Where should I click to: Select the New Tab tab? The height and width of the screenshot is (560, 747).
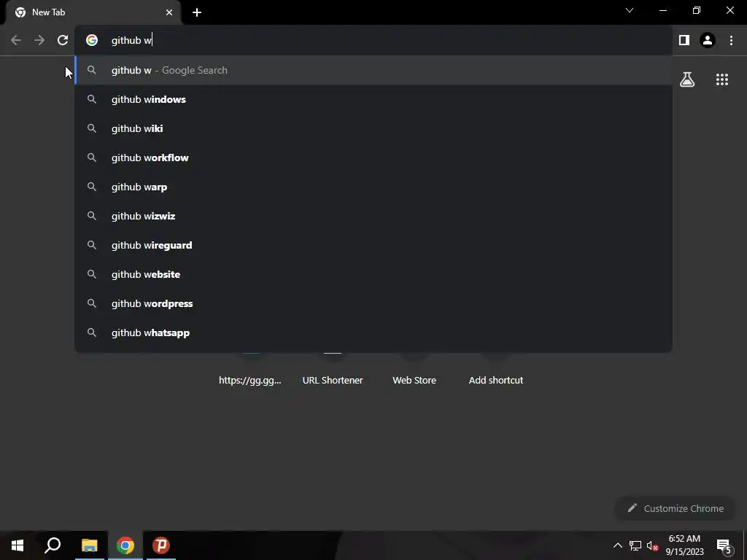[93, 12]
